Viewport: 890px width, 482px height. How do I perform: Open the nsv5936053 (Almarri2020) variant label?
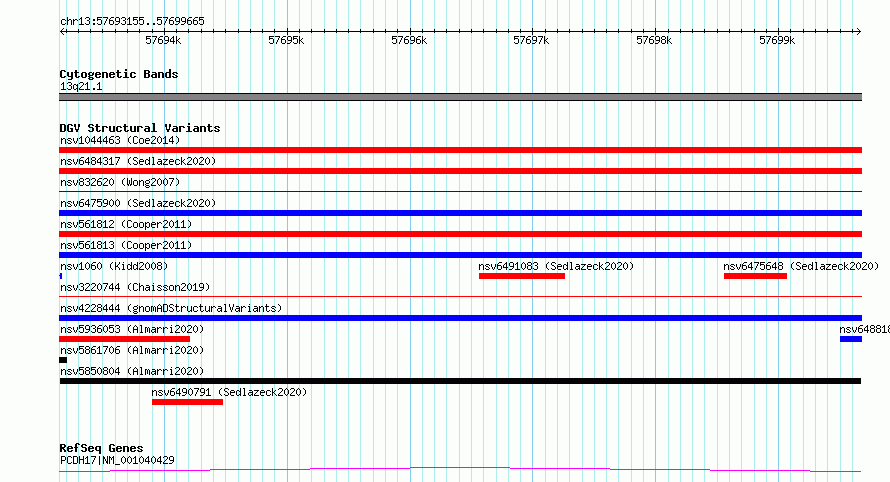pyautogui.click(x=132, y=329)
